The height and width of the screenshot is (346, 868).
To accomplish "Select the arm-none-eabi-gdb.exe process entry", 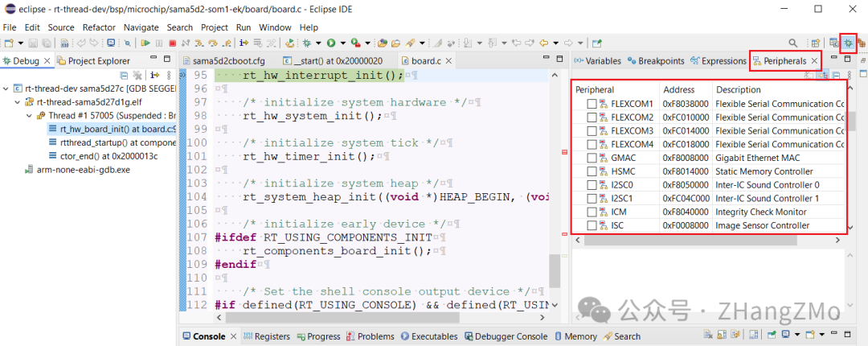I will (x=77, y=170).
